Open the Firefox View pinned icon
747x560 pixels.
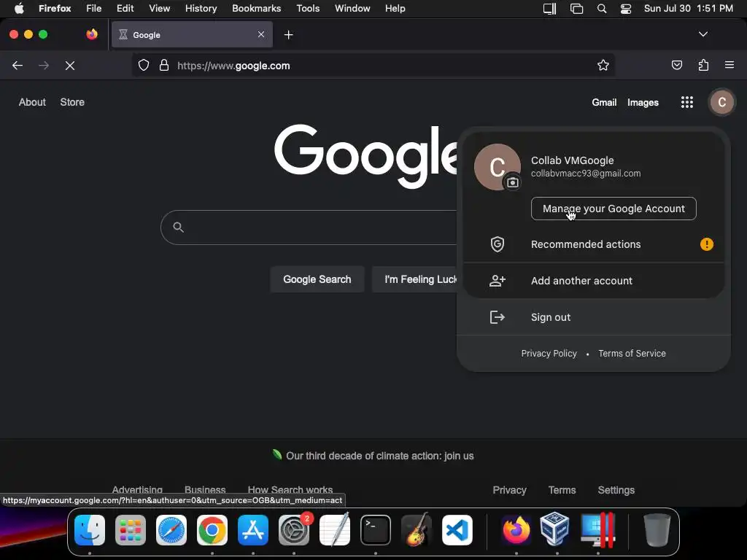click(x=92, y=34)
